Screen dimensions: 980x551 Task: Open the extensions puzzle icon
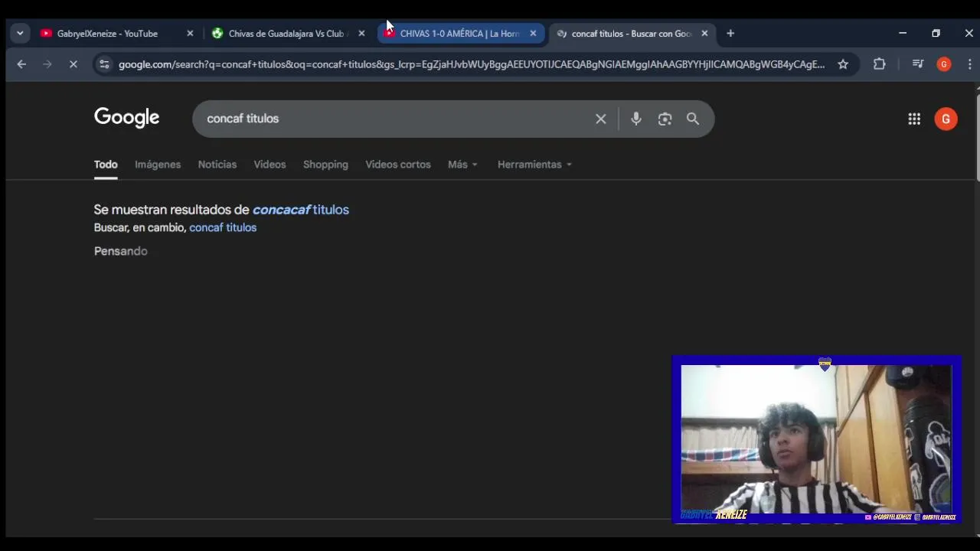click(x=880, y=64)
